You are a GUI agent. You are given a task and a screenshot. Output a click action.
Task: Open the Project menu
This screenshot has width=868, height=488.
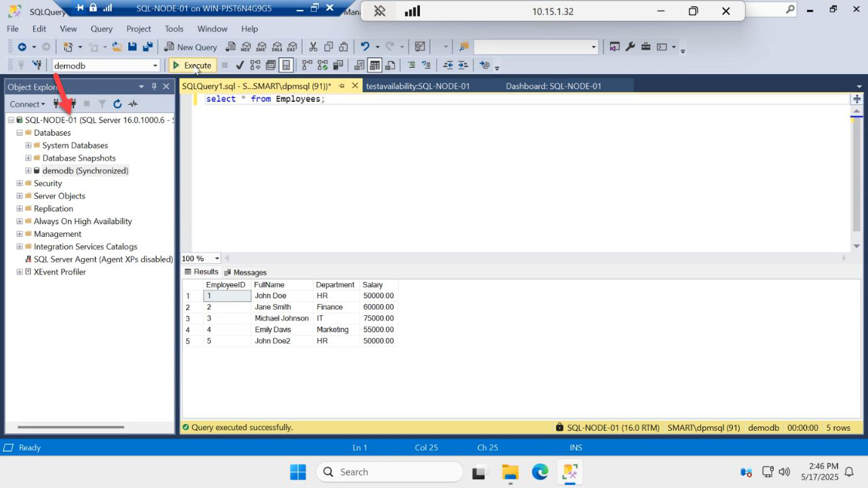click(138, 29)
